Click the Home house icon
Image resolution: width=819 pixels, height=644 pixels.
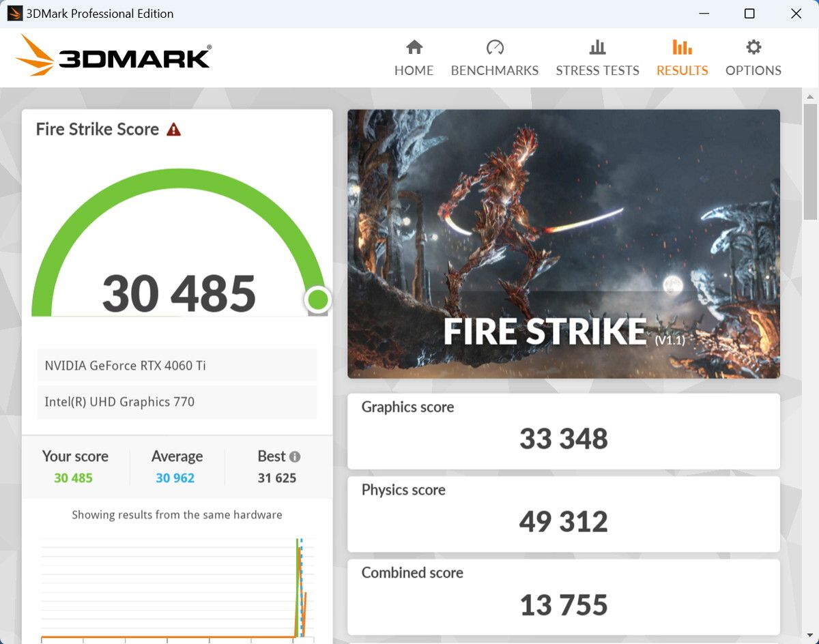click(x=414, y=47)
